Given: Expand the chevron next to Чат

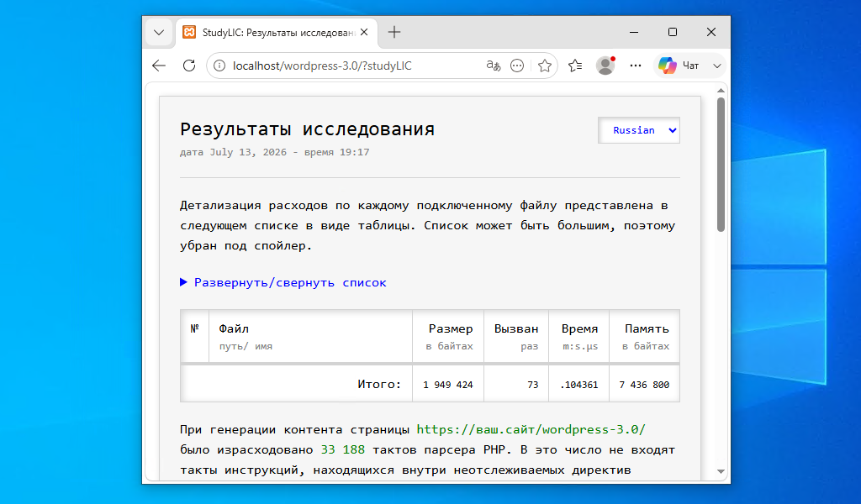Looking at the screenshot, I should (x=716, y=66).
